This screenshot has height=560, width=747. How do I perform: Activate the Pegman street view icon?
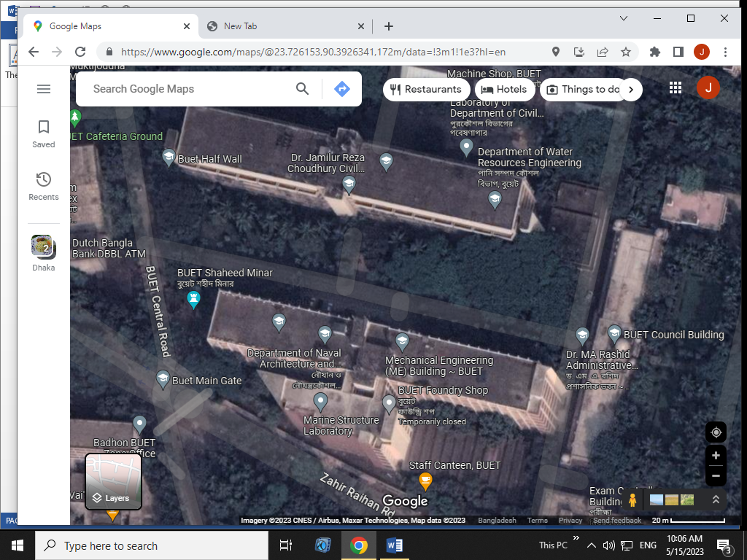click(632, 500)
